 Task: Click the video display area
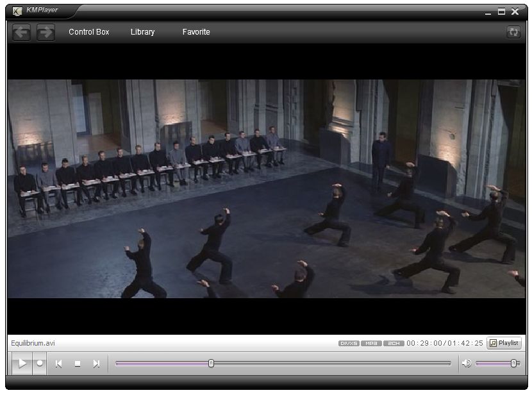[267, 189]
